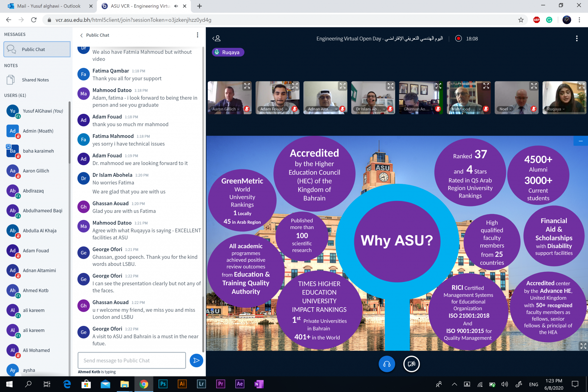Leave audio with the headphones button

[x=387, y=364]
